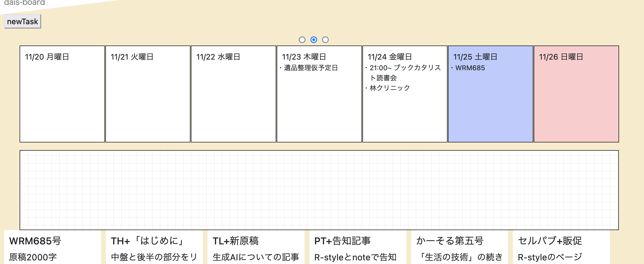Select the middle selected radio button
Image resolution: width=644 pixels, height=264 pixels.
click(314, 40)
